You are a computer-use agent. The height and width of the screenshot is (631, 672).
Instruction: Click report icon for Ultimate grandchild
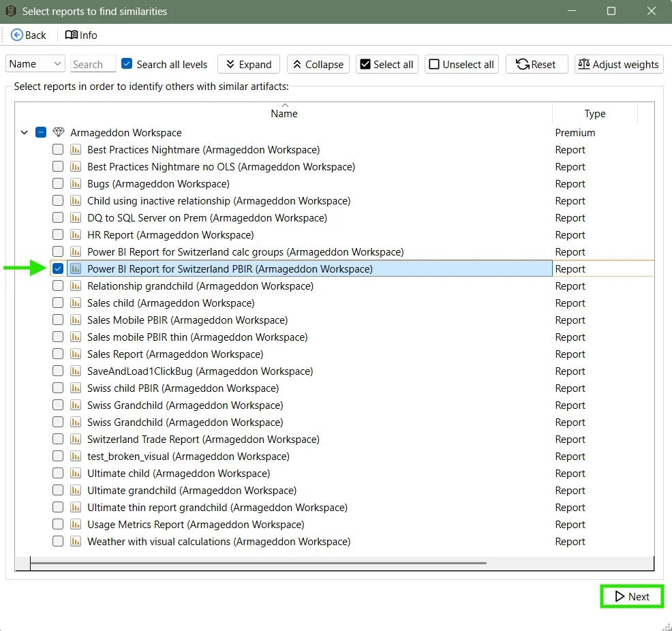click(76, 490)
